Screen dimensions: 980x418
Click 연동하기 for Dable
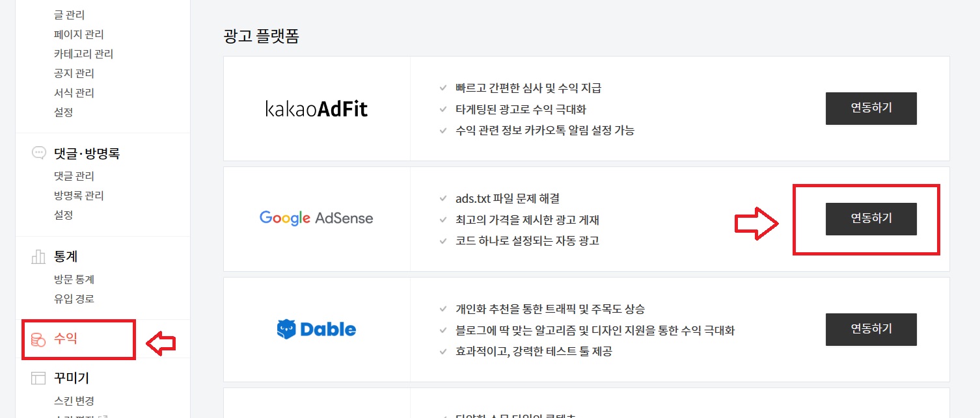click(871, 330)
